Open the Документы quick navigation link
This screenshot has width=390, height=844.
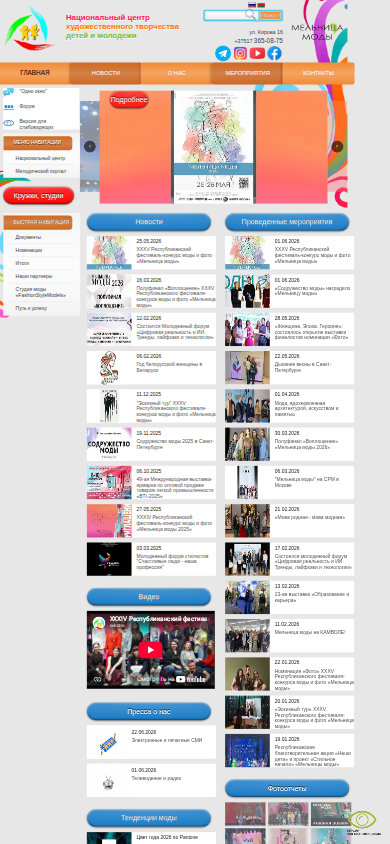28,237
